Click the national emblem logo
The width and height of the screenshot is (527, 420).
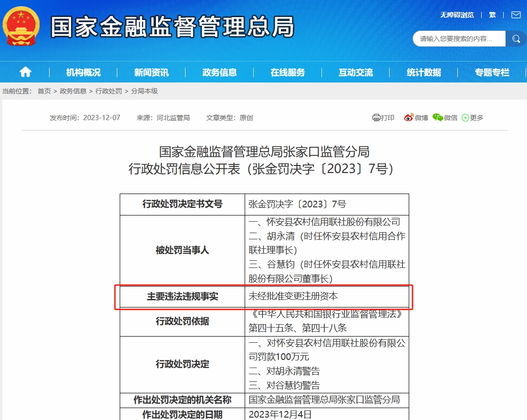(21, 26)
